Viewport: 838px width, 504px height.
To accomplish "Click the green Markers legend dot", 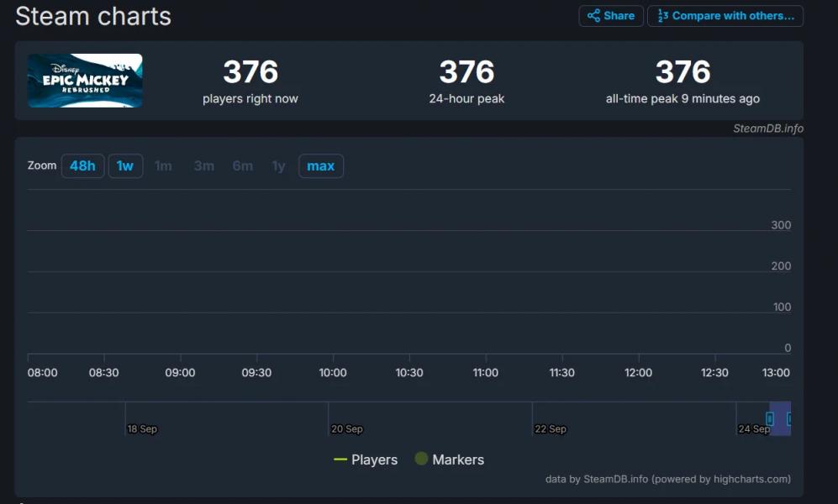I will [x=421, y=459].
